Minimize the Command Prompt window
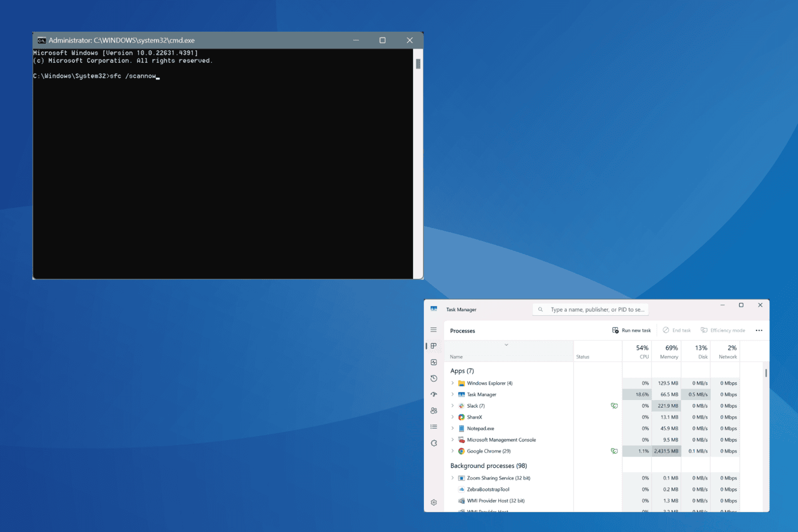 point(356,40)
